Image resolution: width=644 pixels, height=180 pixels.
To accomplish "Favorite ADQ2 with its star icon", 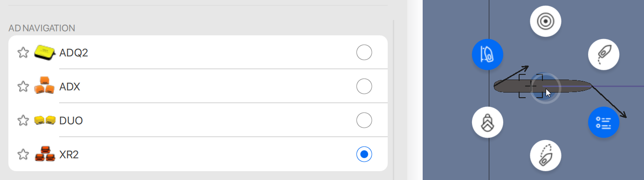I will pos(23,53).
